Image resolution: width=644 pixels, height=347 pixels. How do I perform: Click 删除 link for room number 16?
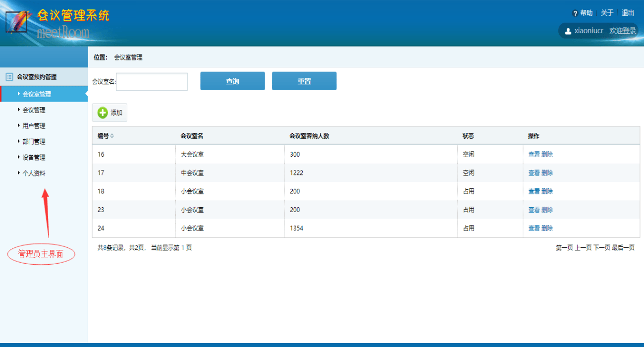pos(546,154)
